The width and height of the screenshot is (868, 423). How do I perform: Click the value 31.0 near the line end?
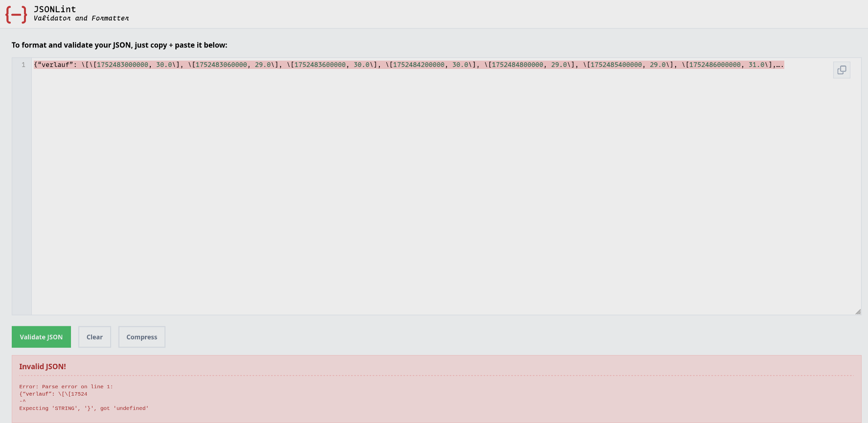click(x=756, y=65)
